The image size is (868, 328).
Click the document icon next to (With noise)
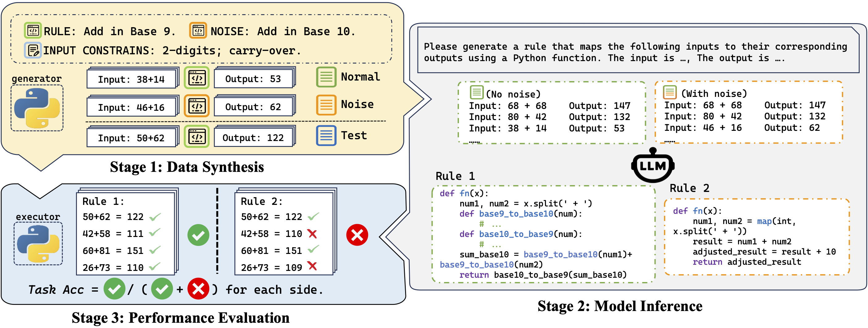[x=669, y=92]
